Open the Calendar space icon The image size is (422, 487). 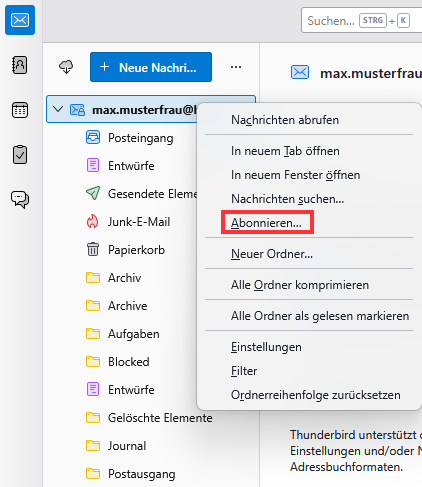[20, 110]
